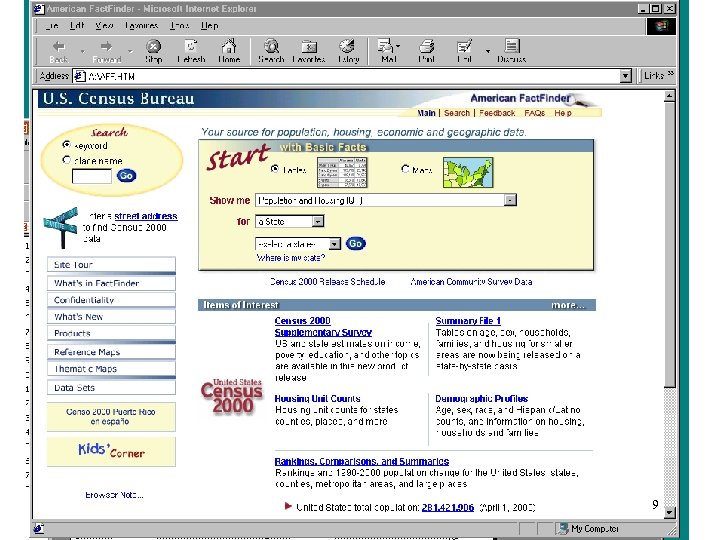
Task: Click the Forward arrow toolbar icon
Action: point(106,46)
